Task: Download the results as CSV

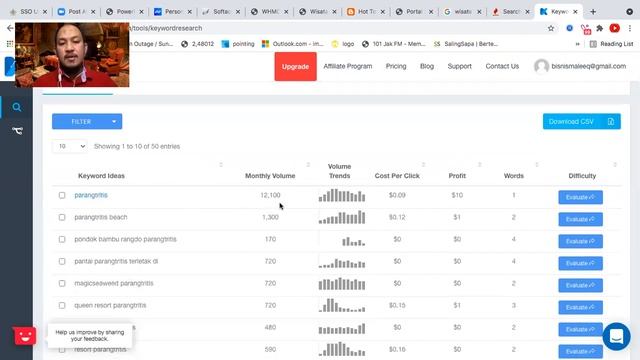Action: click(582, 122)
